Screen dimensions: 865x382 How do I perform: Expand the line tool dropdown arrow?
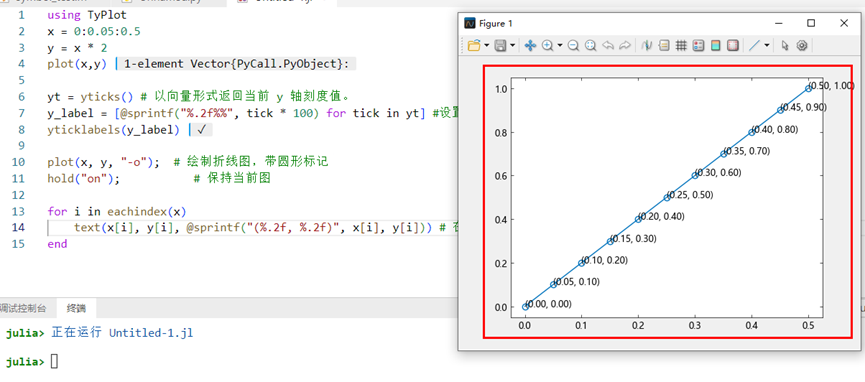click(767, 45)
